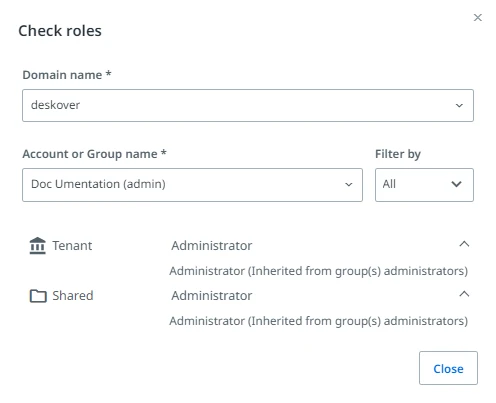Click Administrator role beside Tenant
This screenshot has height=403, width=496.
pyautogui.click(x=212, y=246)
